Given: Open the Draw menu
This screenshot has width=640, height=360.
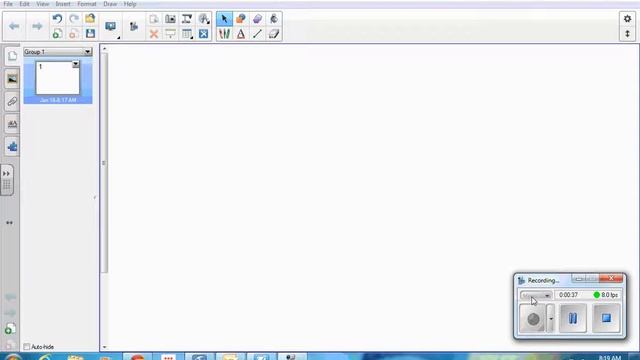Looking at the screenshot, I should tap(110, 4).
